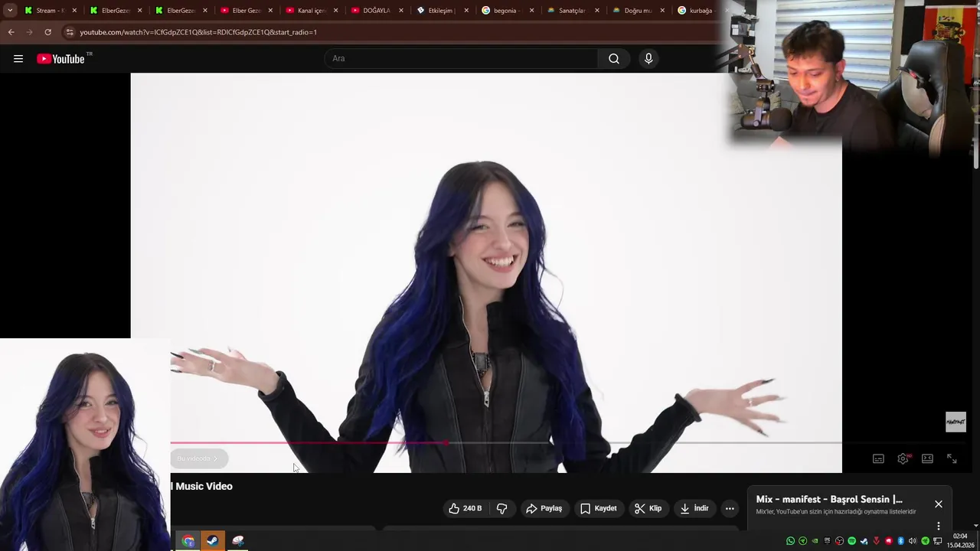Switch to the 'Stream' Kick tab
The height and width of the screenshot is (551, 980).
[x=50, y=11]
